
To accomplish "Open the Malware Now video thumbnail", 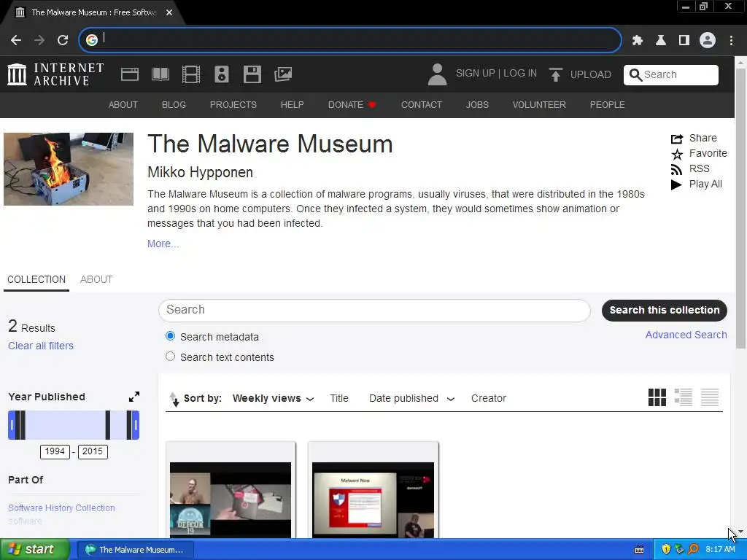I will pyautogui.click(x=373, y=499).
